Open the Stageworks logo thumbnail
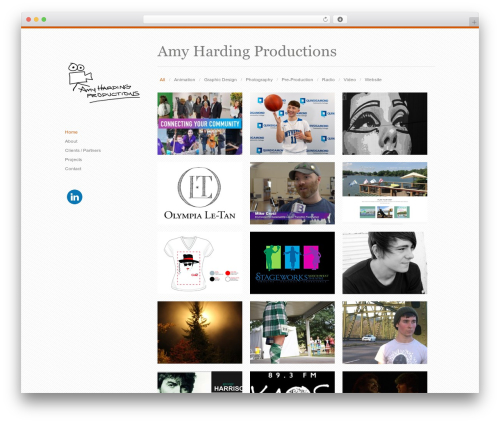Image resolution: width=500 pixels, height=423 pixels. point(292,263)
